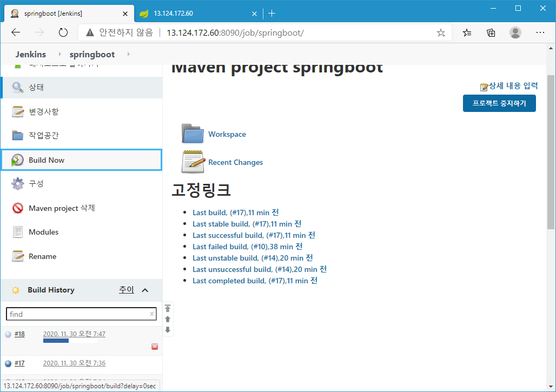
Task: Click the browser back arrow
Action: [16, 32]
